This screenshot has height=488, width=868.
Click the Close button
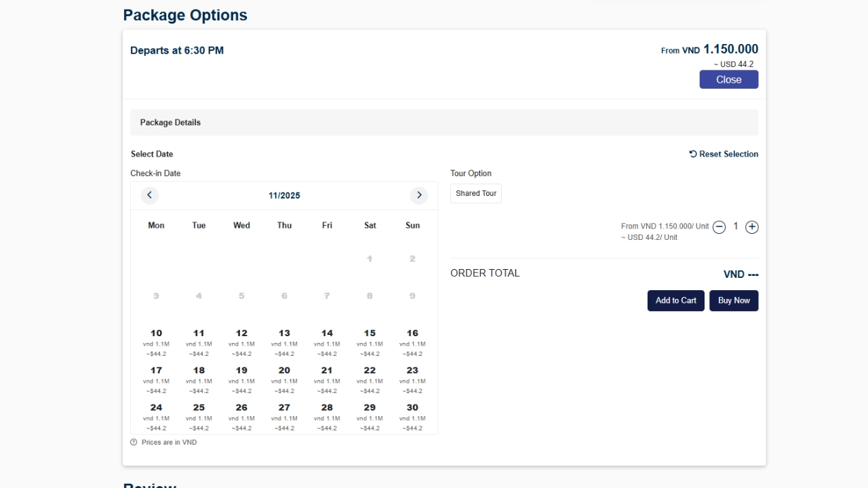[728, 79]
